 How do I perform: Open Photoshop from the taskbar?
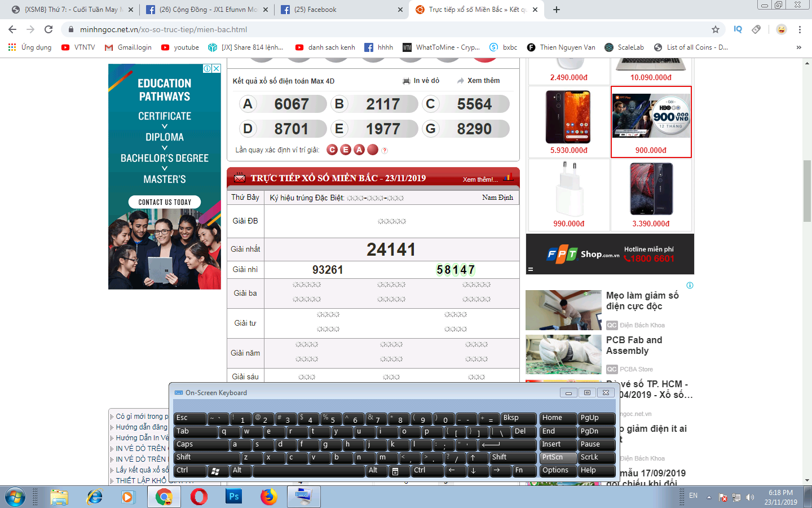tap(233, 497)
